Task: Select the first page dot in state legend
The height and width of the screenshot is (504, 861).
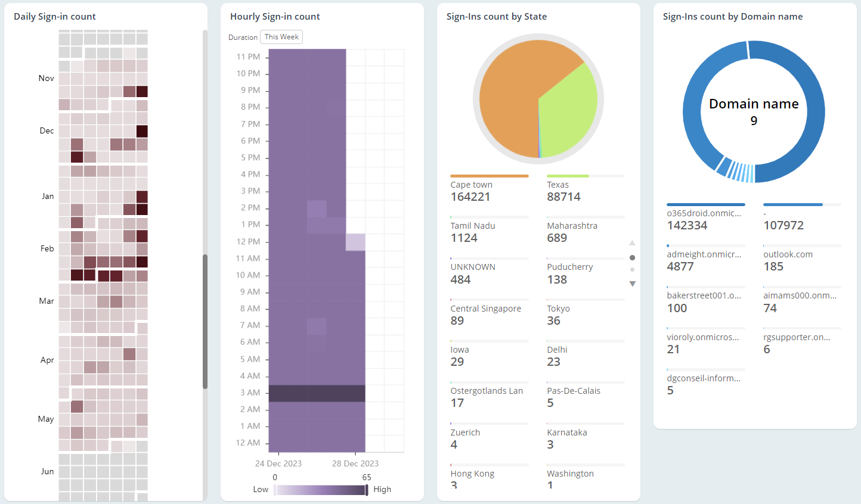Action: [x=633, y=257]
